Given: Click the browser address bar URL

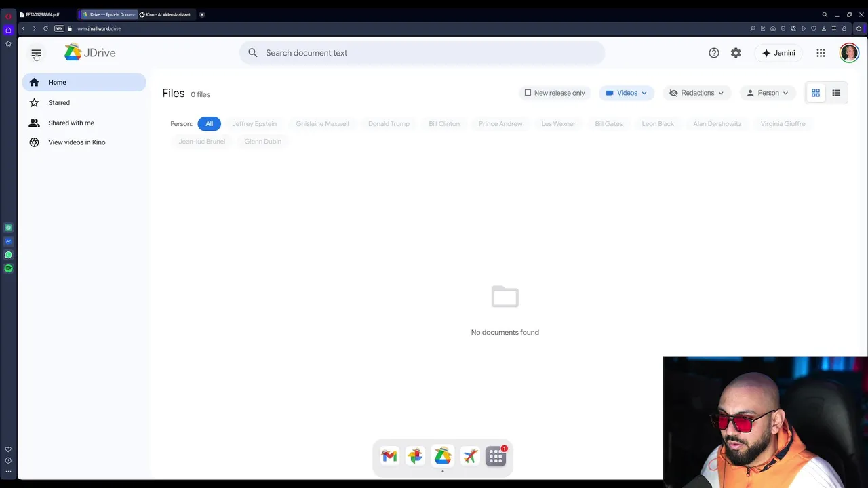Looking at the screenshot, I should coord(99,28).
